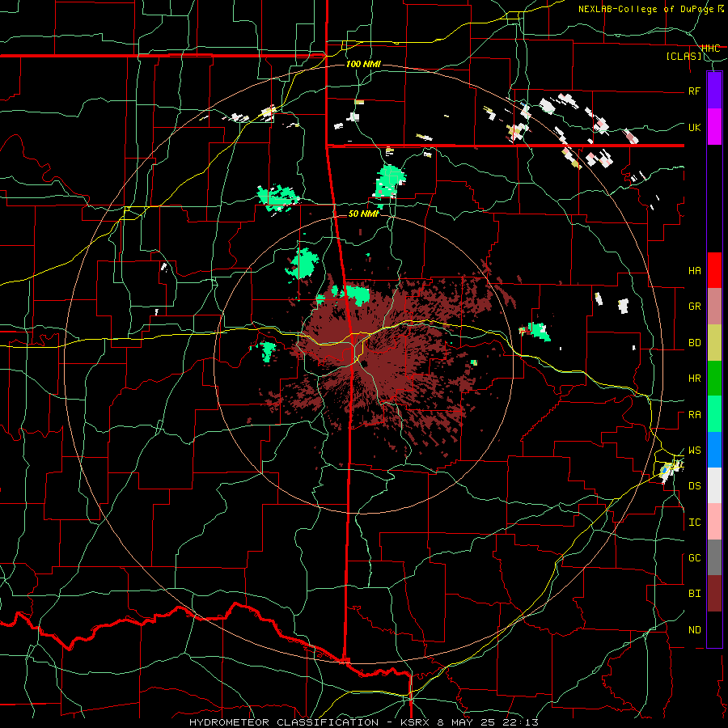Click the GC legend label

point(694,558)
